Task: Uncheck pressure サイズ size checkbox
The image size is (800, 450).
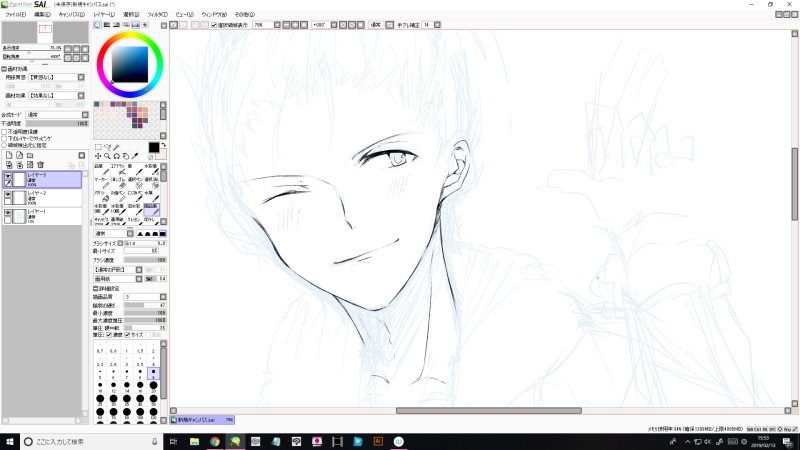Action: tap(128, 335)
